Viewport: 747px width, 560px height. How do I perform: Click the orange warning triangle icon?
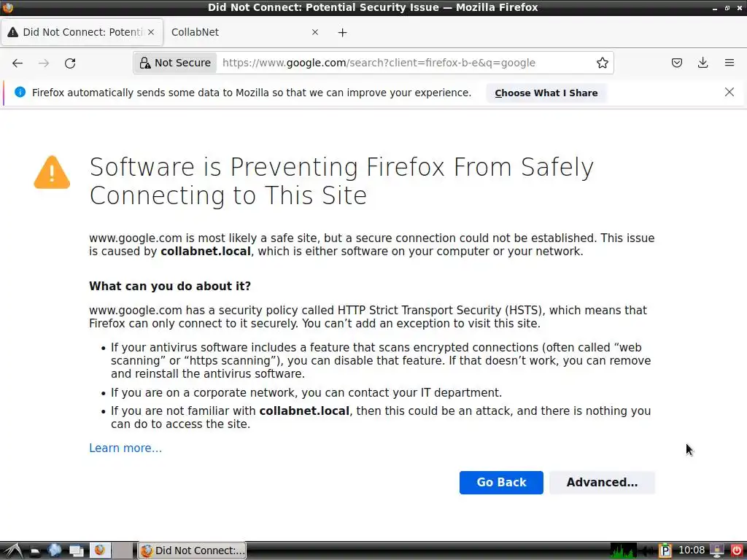[52, 172]
